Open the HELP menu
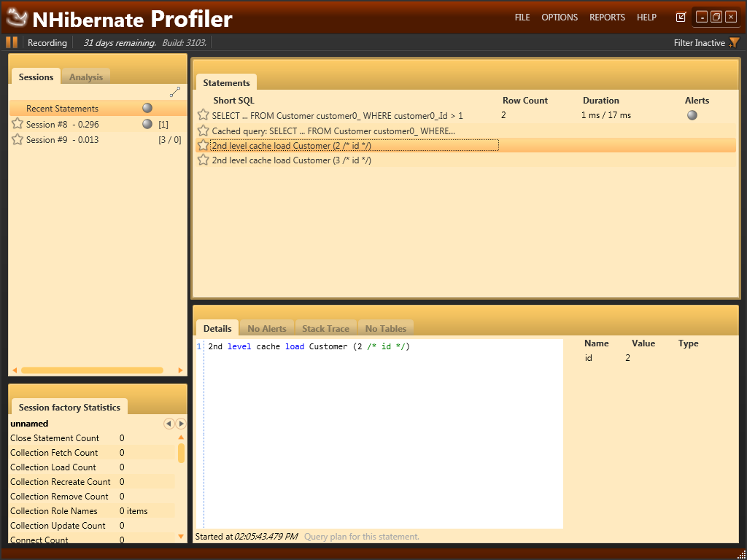This screenshot has height=560, width=747. 646,17
